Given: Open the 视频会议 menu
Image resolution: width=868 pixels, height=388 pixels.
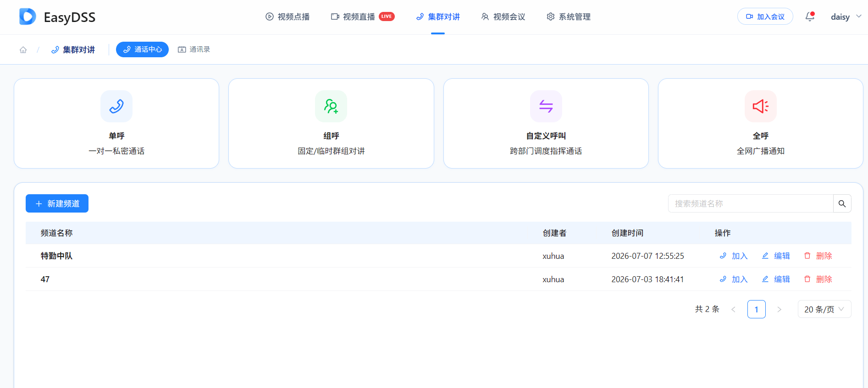Looking at the screenshot, I should coord(503,17).
